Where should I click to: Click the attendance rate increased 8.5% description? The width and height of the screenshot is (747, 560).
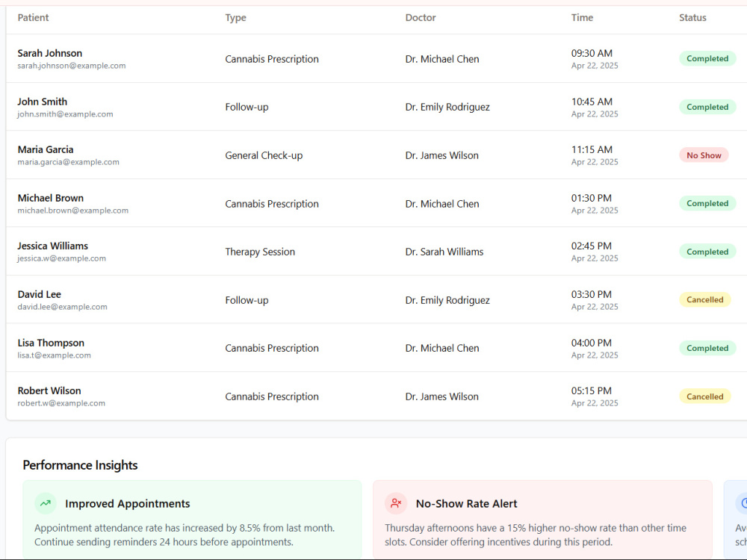(x=185, y=535)
